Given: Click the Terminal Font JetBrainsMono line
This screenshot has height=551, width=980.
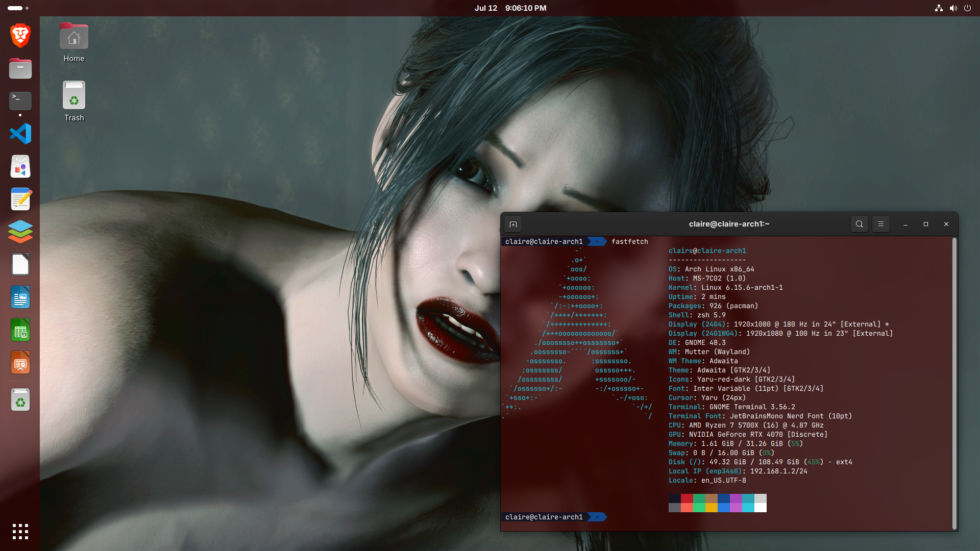Looking at the screenshot, I should point(761,416).
